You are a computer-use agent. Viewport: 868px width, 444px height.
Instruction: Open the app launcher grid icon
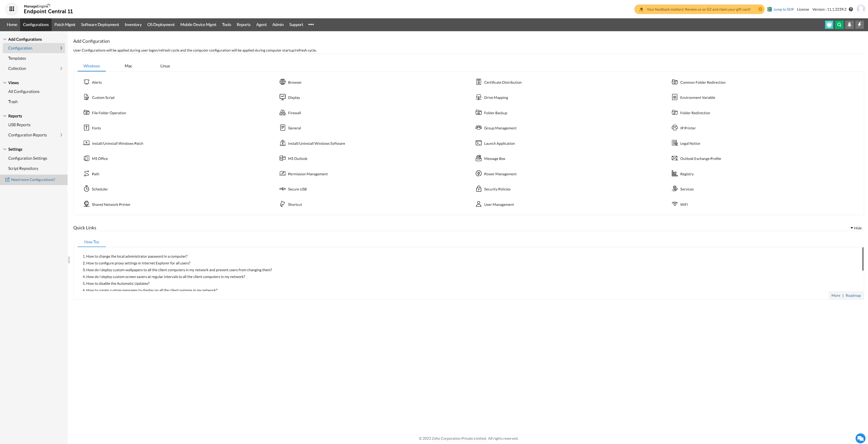point(12,9)
